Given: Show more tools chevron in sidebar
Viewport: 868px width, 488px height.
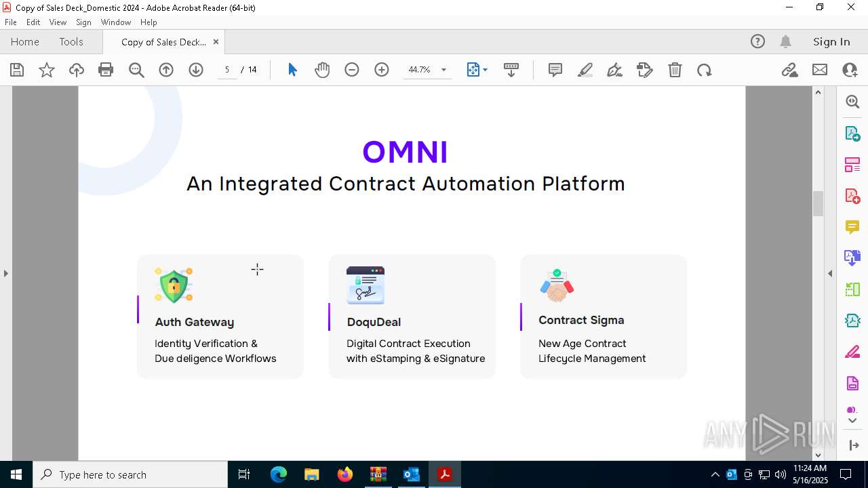Looking at the screenshot, I should coord(852,421).
